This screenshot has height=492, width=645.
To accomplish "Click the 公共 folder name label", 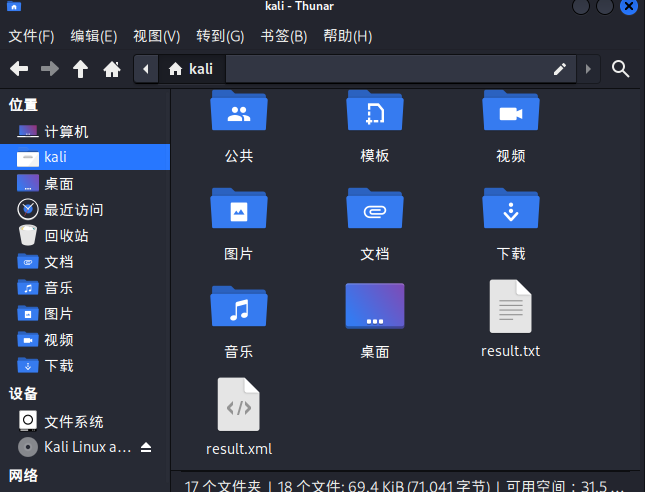I will [239, 156].
